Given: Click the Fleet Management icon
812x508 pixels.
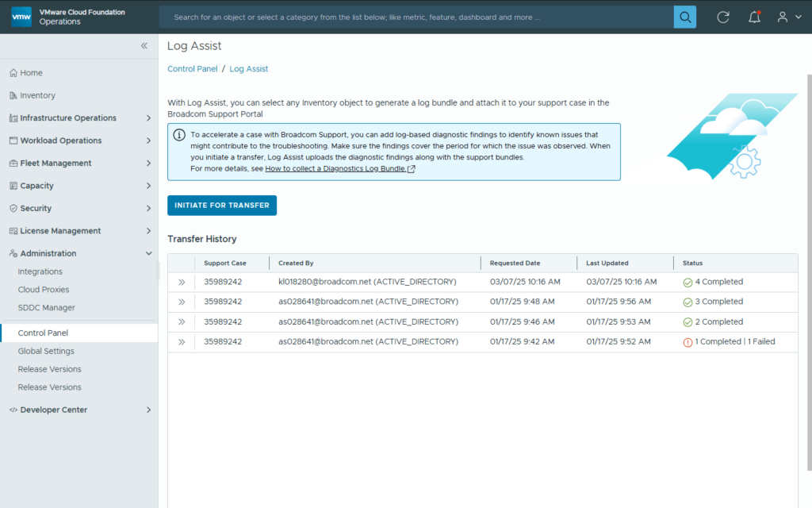Looking at the screenshot, I should tap(13, 164).
